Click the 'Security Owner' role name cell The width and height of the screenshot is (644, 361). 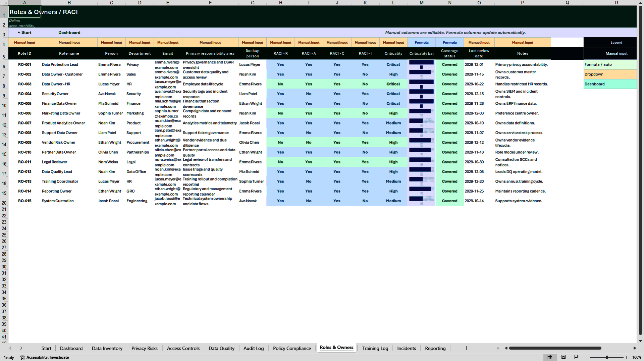click(x=69, y=94)
